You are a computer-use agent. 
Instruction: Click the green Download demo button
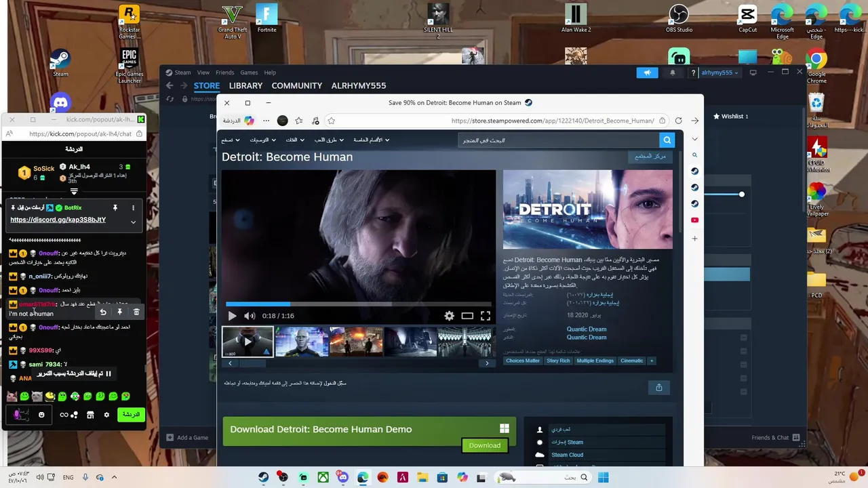click(x=485, y=445)
